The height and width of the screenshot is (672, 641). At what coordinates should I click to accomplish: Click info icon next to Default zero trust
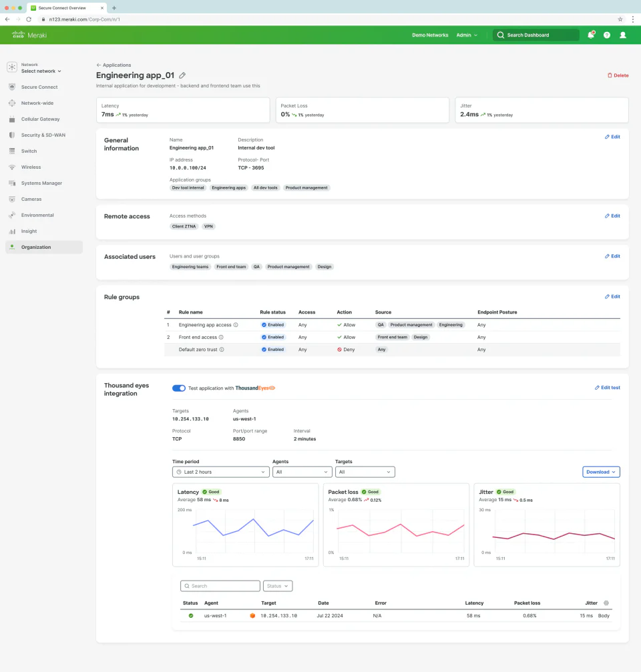point(222,350)
